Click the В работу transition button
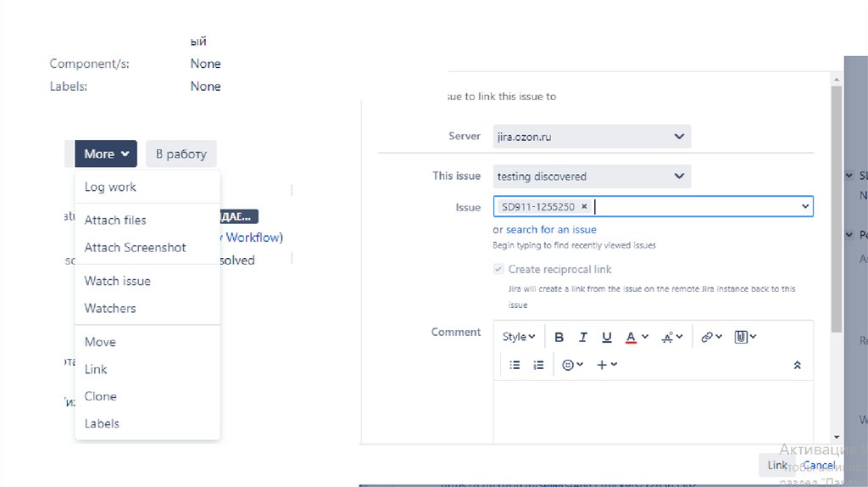 pos(181,154)
